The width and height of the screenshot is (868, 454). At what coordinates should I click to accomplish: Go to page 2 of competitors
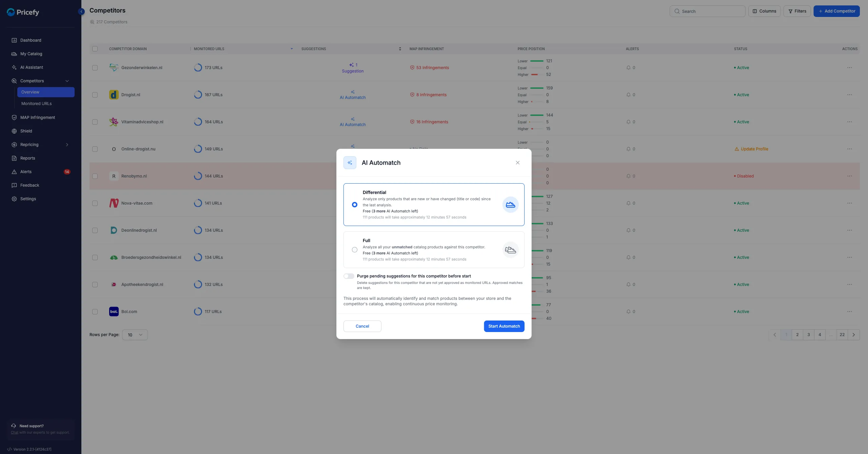pyautogui.click(x=797, y=335)
